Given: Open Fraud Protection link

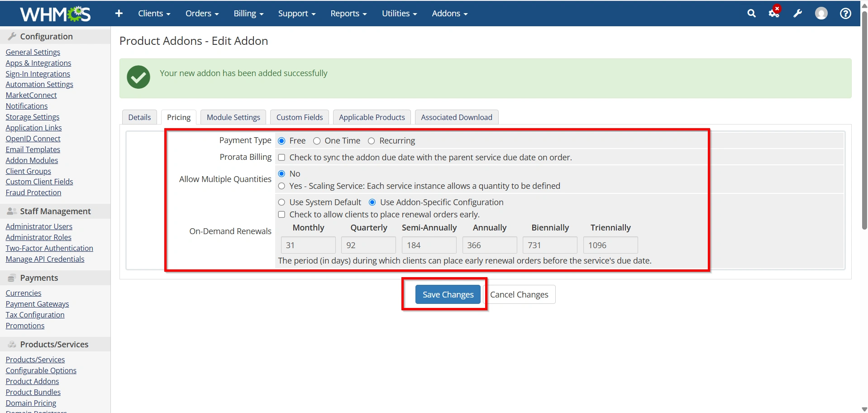Looking at the screenshot, I should [33, 192].
